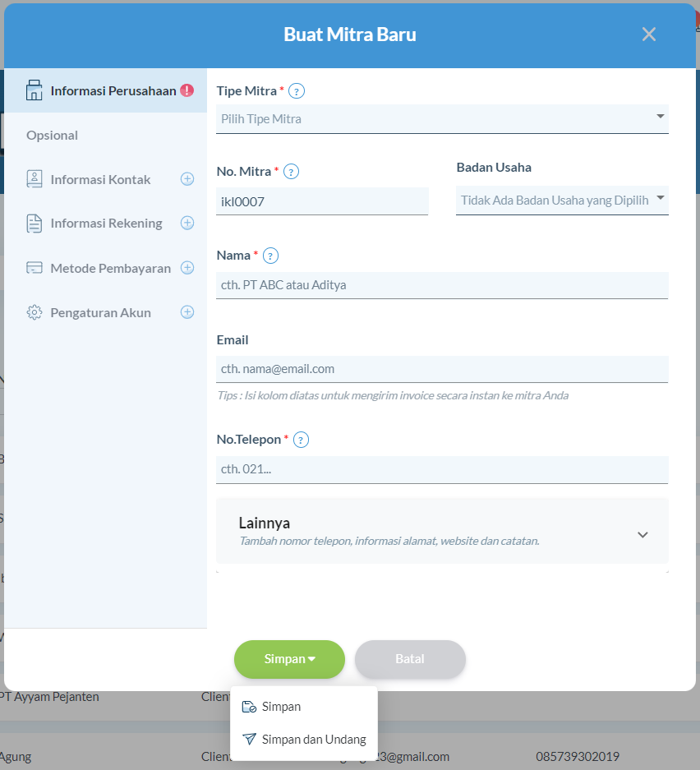Click the green Simpan button
Screen dimensions: 700x770
pos(289,659)
